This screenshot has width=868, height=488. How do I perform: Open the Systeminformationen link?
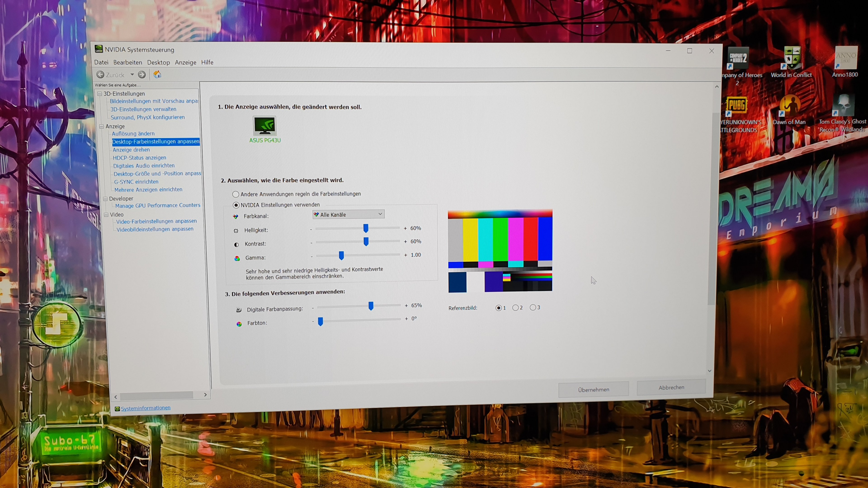[146, 408]
